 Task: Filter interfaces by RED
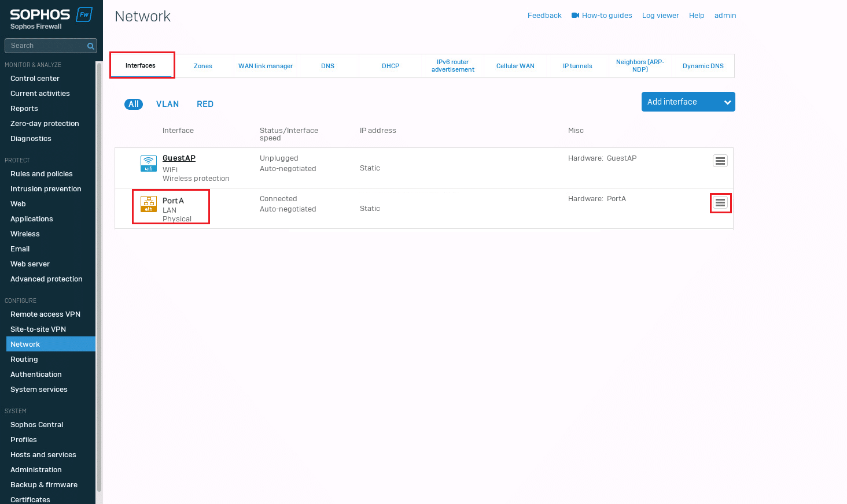click(x=205, y=104)
